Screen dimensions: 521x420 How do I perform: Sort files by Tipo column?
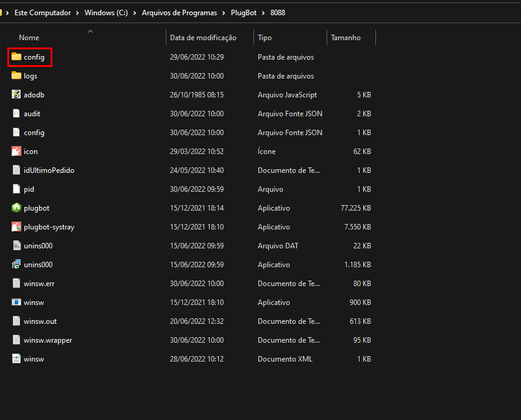point(265,38)
